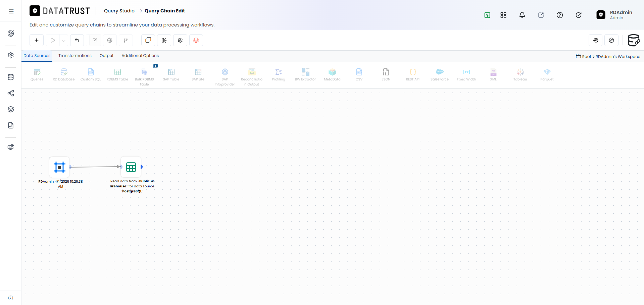Select the Custom SQL data source

pyautogui.click(x=91, y=75)
